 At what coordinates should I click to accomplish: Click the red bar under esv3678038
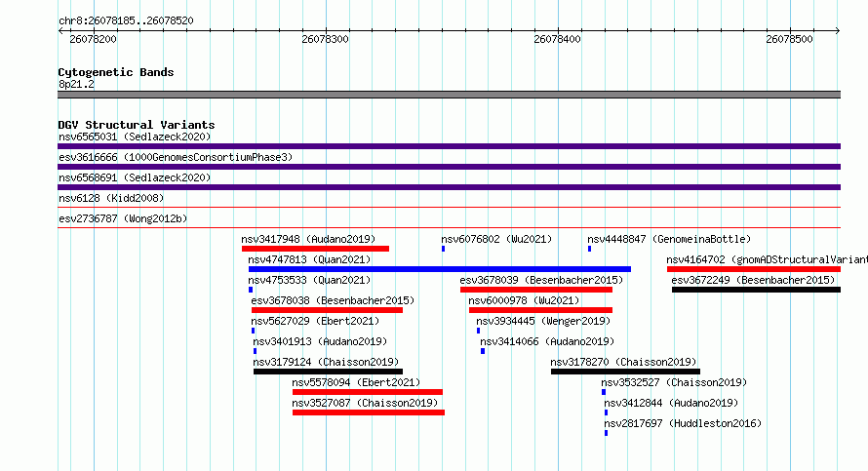327,310
